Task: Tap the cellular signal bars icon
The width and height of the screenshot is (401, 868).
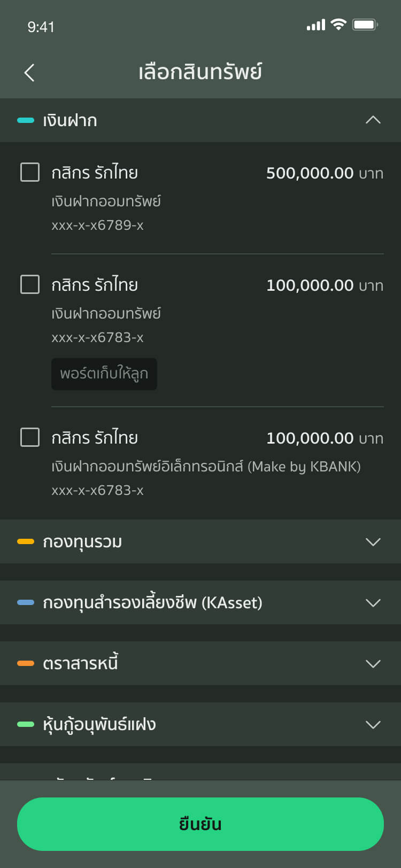Action: (315, 25)
